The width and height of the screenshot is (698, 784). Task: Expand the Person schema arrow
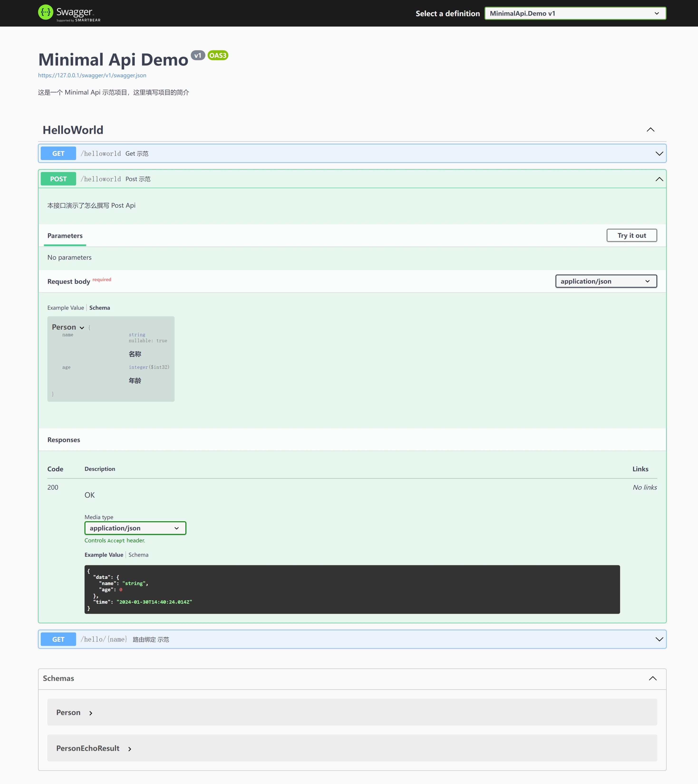coord(91,713)
